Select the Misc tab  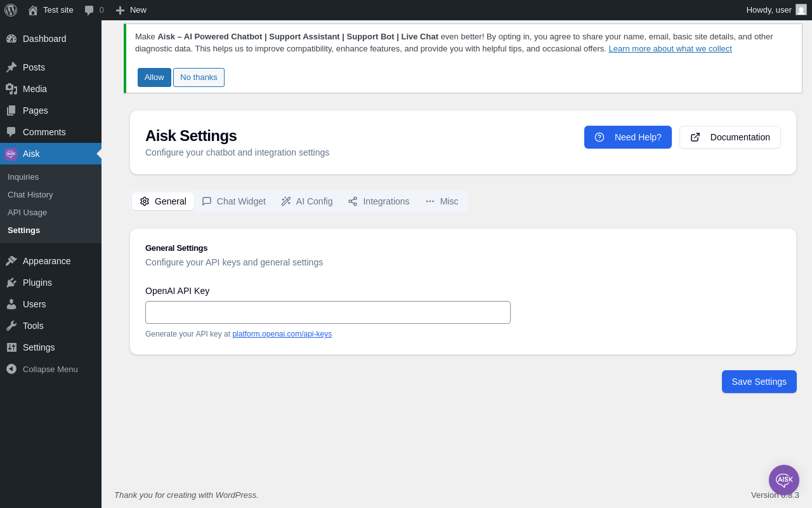pyautogui.click(x=442, y=201)
